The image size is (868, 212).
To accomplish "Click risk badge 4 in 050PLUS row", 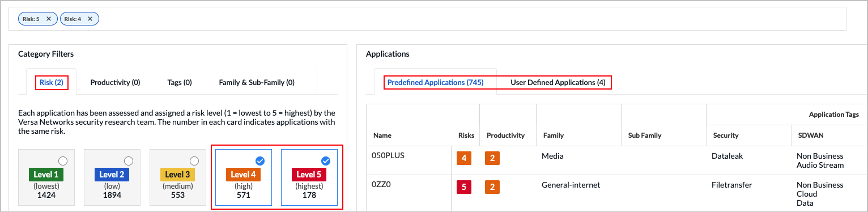I will click(x=464, y=158).
